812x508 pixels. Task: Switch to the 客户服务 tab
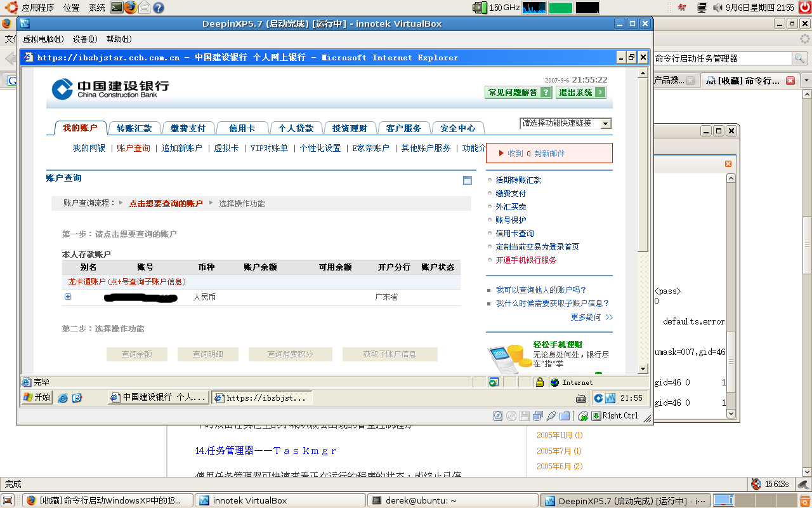[x=403, y=128]
